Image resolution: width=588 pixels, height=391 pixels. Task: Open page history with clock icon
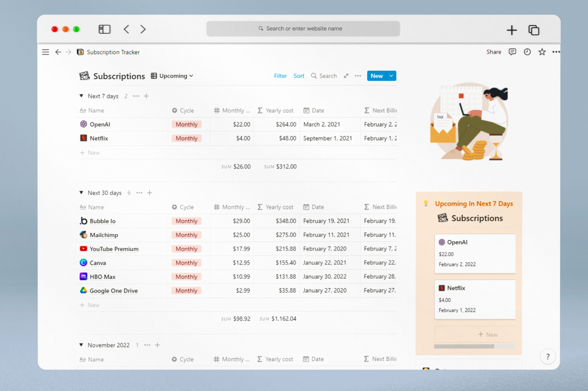click(527, 52)
